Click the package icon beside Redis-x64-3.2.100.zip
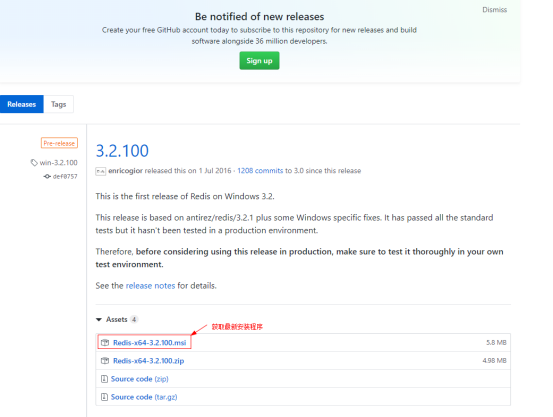 (x=105, y=361)
